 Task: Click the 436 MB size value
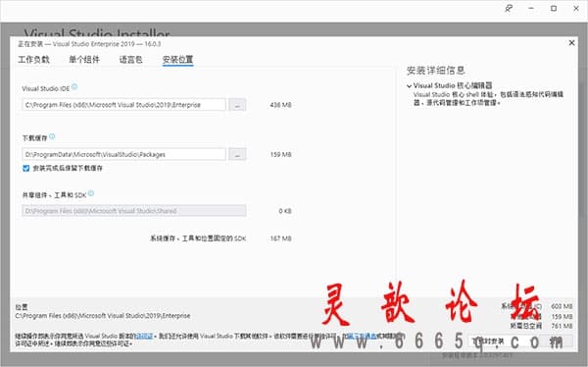click(x=280, y=105)
